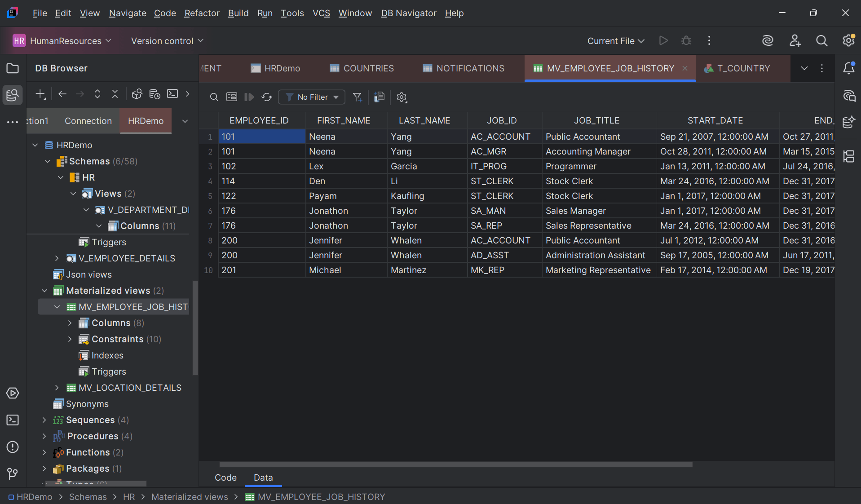
Task: Expand the Procedures node
Action: pyautogui.click(x=44, y=436)
